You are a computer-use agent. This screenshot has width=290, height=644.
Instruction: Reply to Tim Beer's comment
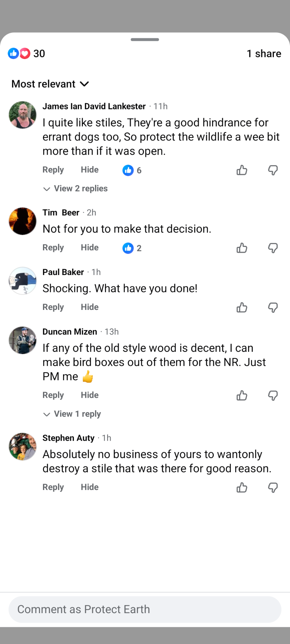[x=53, y=248]
